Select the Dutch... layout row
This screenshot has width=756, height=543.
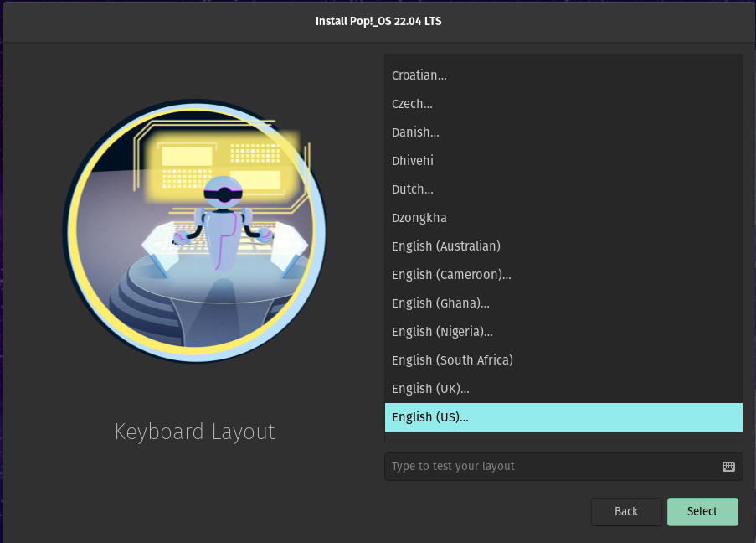(563, 189)
